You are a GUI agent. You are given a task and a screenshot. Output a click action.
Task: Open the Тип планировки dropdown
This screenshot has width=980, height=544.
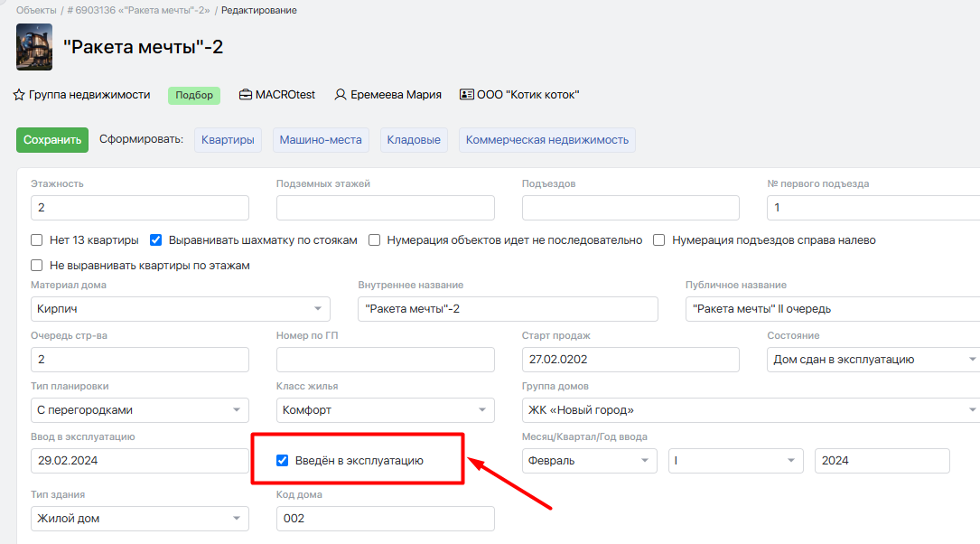click(x=139, y=410)
